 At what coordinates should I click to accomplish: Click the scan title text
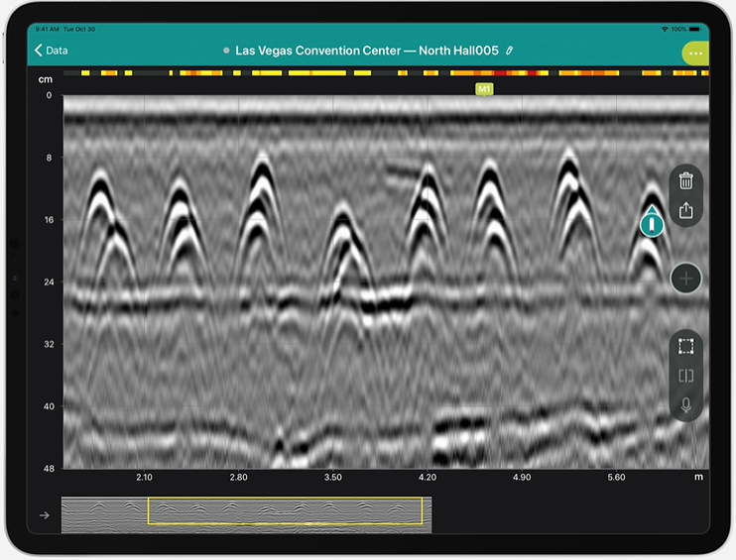367,51
